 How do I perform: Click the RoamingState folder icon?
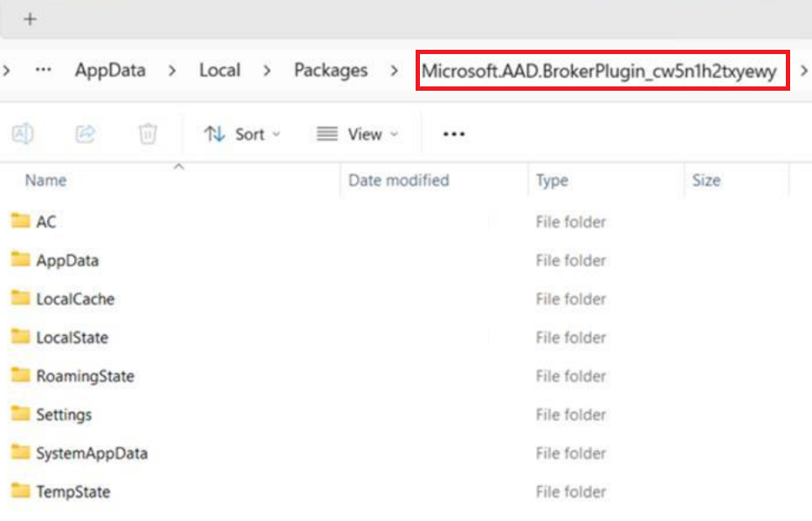coord(21,375)
